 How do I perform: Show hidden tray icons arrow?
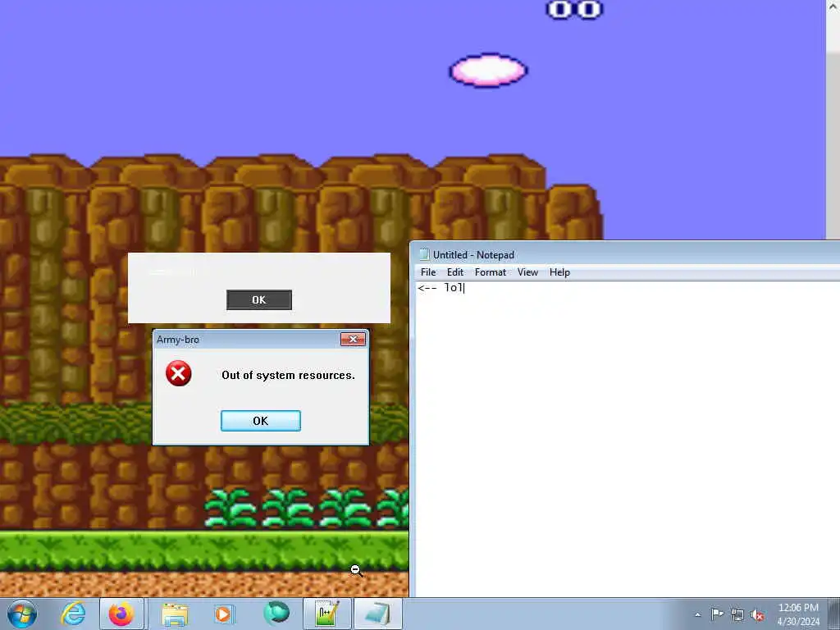click(697, 614)
